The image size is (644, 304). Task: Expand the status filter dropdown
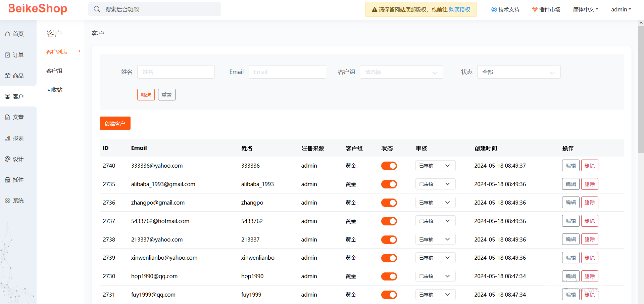pos(518,72)
